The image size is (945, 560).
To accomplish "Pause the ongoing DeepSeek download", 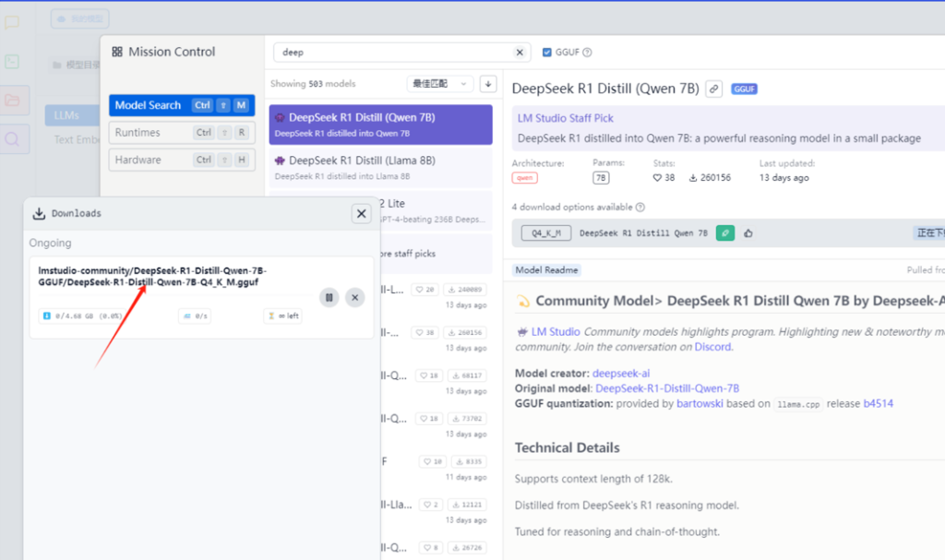I will click(x=329, y=297).
